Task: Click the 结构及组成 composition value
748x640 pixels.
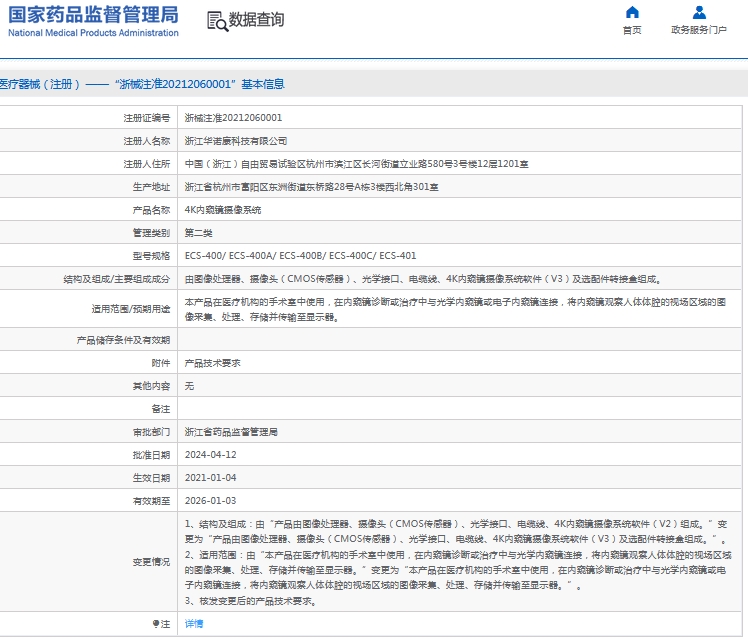Action: [x=423, y=279]
